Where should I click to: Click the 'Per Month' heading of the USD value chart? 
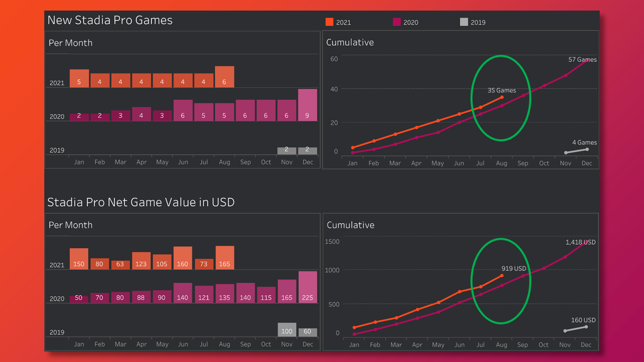[x=70, y=225]
